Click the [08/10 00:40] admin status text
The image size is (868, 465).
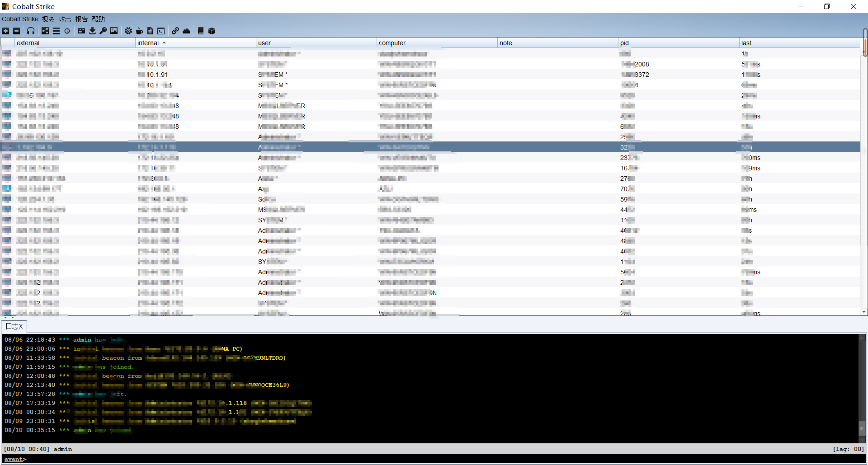(38, 449)
